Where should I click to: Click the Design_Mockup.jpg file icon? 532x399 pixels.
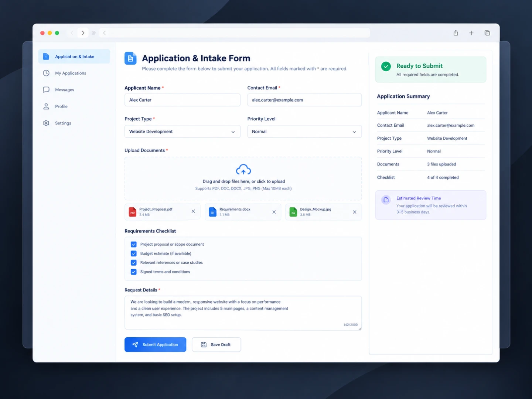293,212
